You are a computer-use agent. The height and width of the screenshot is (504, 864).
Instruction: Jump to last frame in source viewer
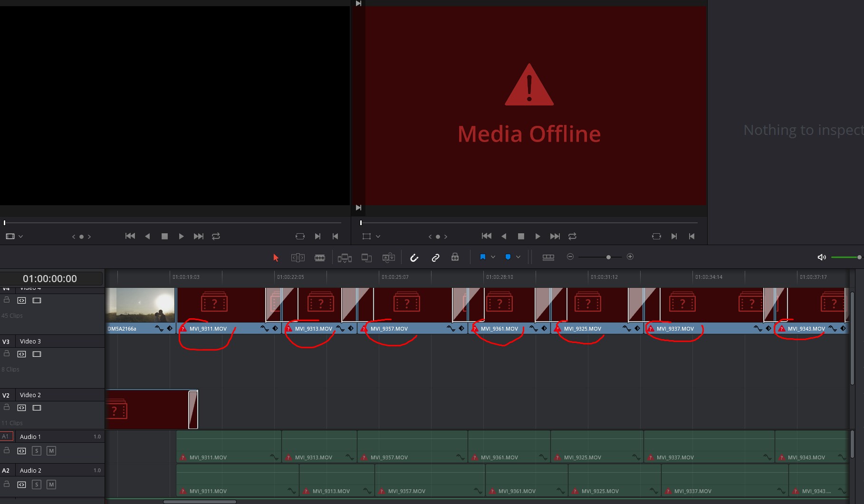tap(199, 236)
